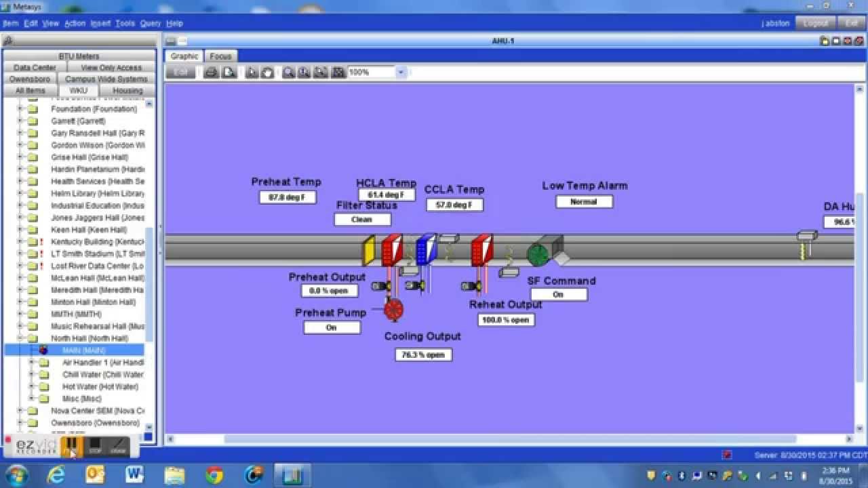Viewport: 868px width, 488px height.
Task: Select the Campus Wide Systems tab
Action: click(x=106, y=79)
